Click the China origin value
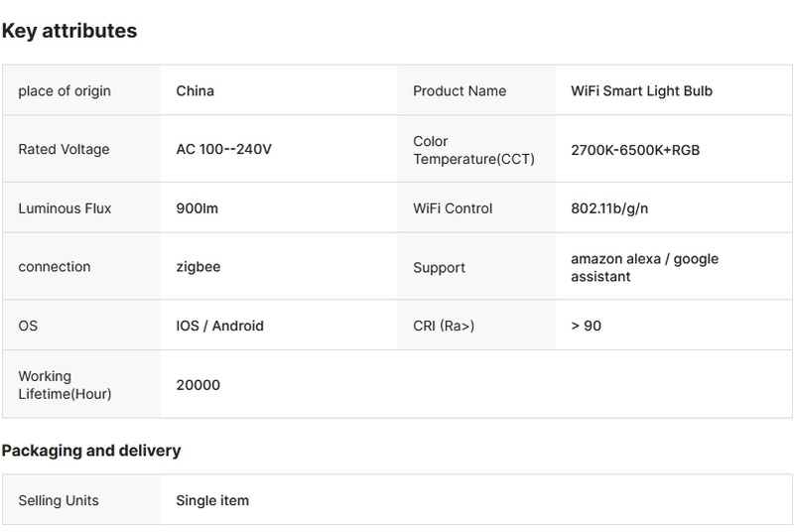Viewport: 794px width, 532px height. click(195, 91)
